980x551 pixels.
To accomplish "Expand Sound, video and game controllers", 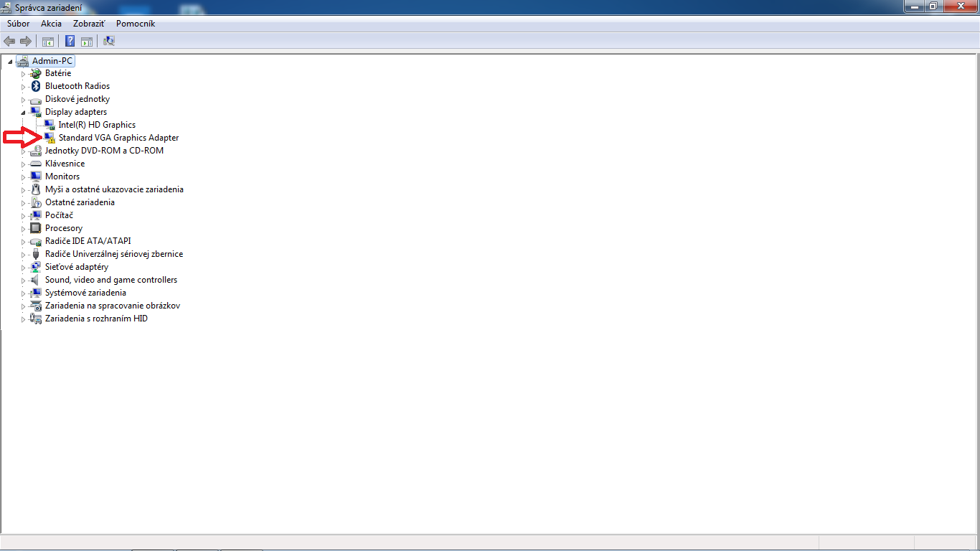I will pyautogui.click(x=23, y=281).
